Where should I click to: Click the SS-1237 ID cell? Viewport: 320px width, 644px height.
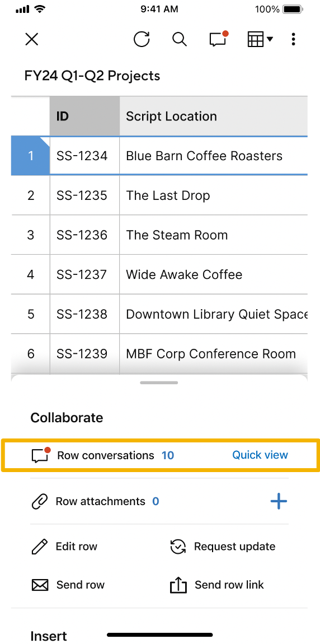[85, 274]
